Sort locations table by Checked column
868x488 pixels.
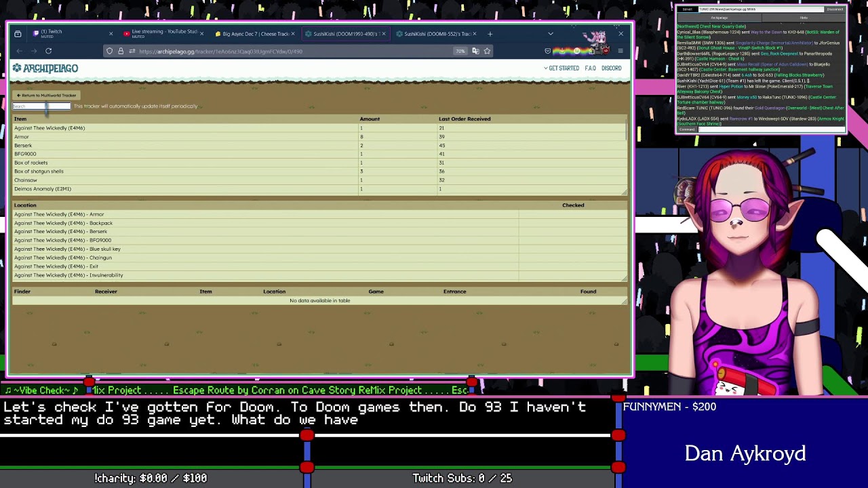pos(573,205)
